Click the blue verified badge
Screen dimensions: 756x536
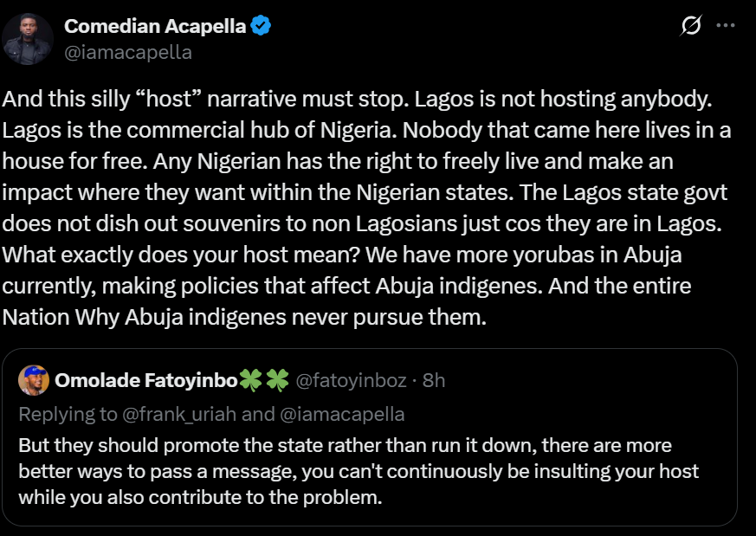pos(262,26)
